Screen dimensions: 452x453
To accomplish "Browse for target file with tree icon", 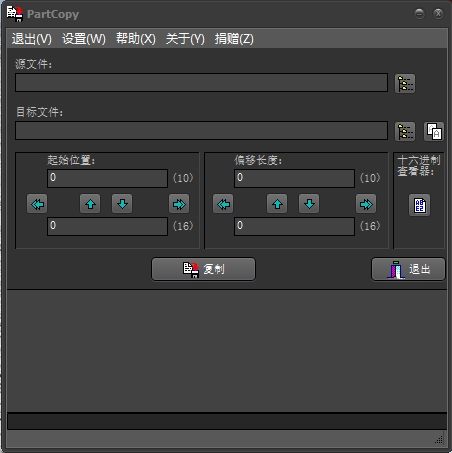I will tap(405, 131).
